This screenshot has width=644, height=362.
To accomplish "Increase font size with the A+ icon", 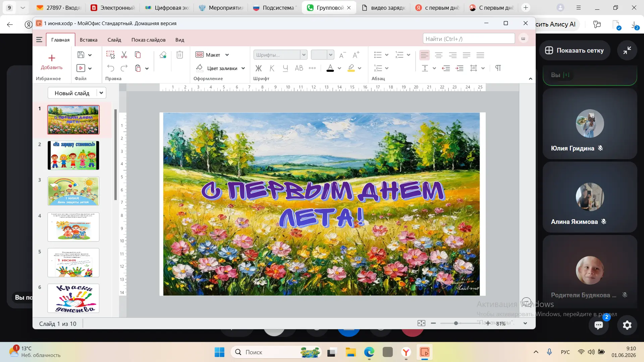I will coord(356,55).
